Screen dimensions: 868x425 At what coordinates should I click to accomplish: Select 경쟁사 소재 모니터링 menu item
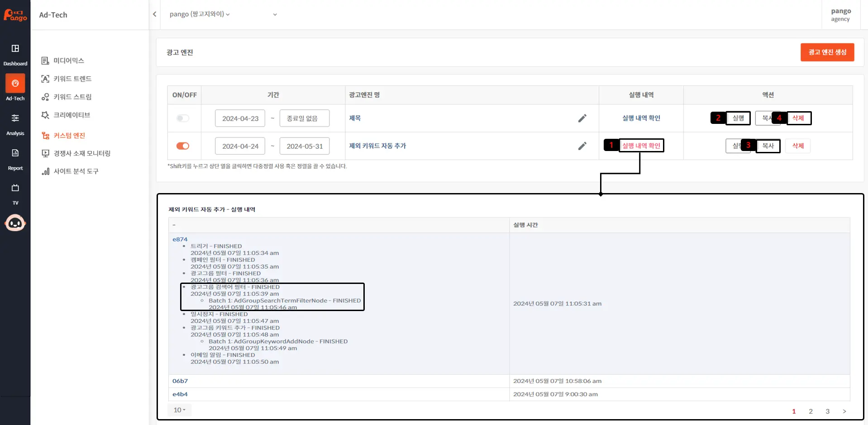(x=82, y=153)
